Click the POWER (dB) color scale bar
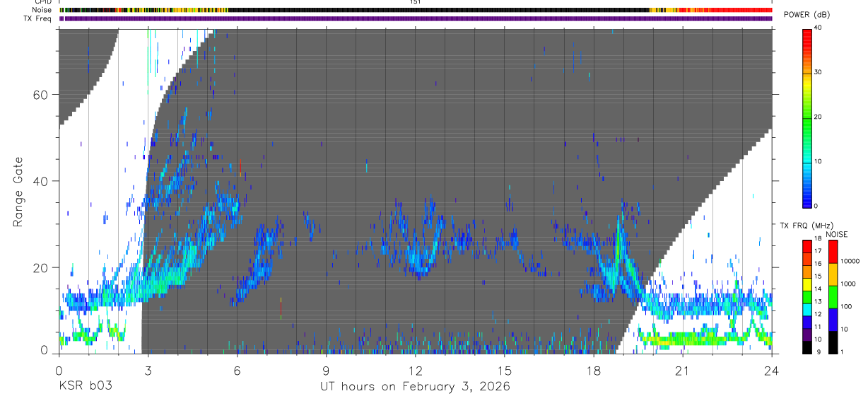This screenshot has width=868, height=401. pos(807,117)
